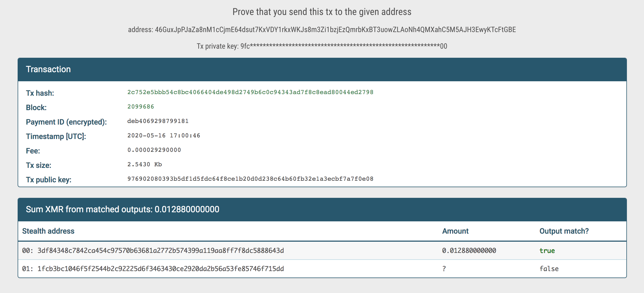Screen dimensions: 644x293
Task: Click the Timestamp value 2020-05-16 17:00:46
Action: [x=164, y=136]
